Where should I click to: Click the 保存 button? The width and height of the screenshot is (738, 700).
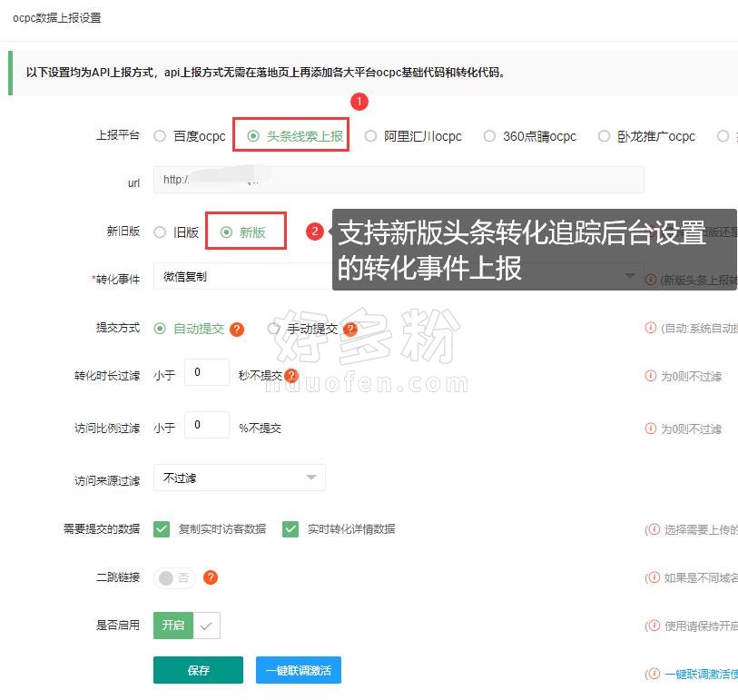198,670
